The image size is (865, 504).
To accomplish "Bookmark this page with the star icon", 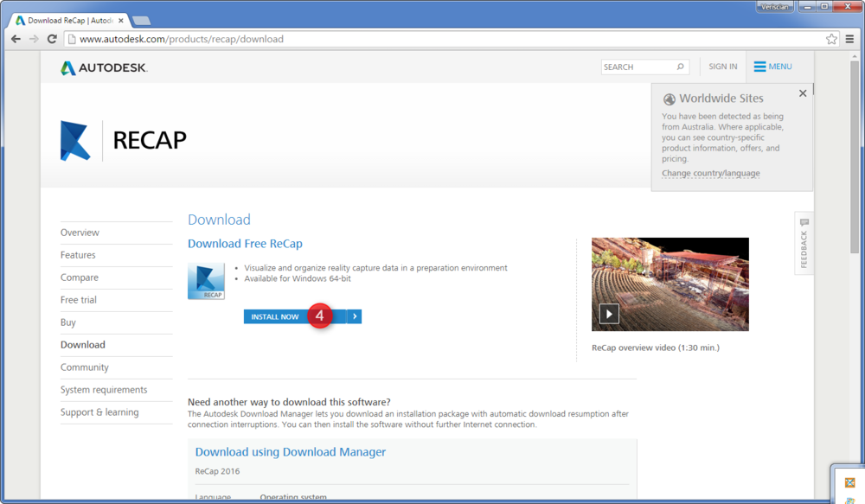I will [x=831, y=39].
